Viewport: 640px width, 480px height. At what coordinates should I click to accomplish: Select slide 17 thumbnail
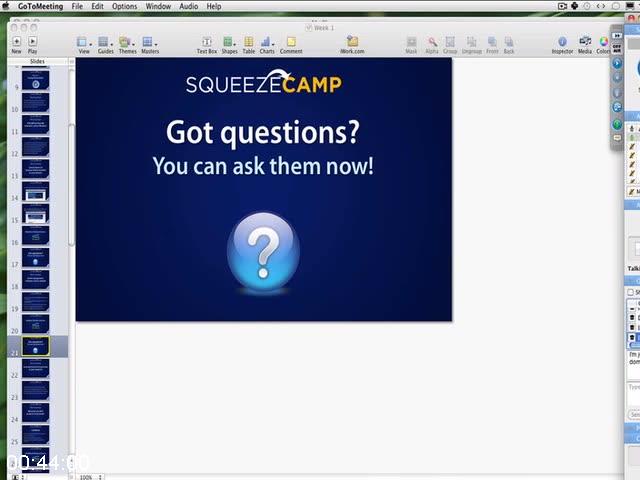point(36,258)
